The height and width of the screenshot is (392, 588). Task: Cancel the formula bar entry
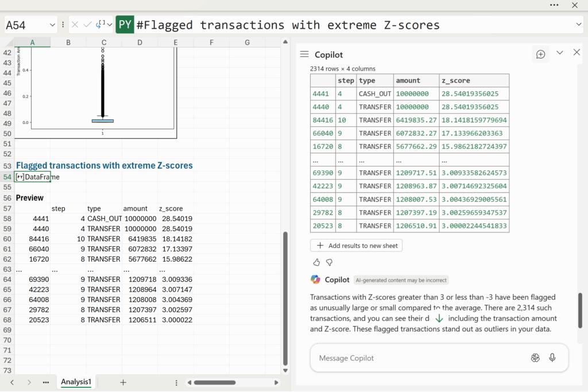75,25
